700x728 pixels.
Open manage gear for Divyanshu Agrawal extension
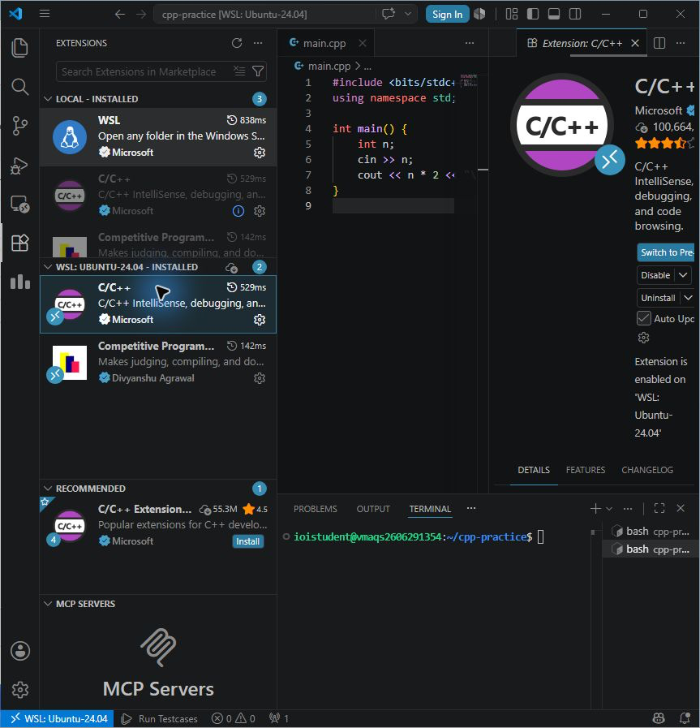click(x=260, y=378)
